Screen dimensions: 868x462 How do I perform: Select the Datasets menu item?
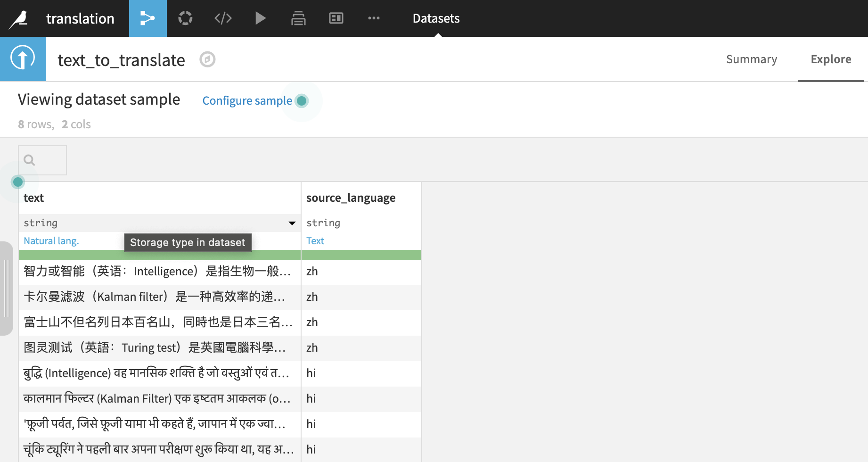coord(435,18)
